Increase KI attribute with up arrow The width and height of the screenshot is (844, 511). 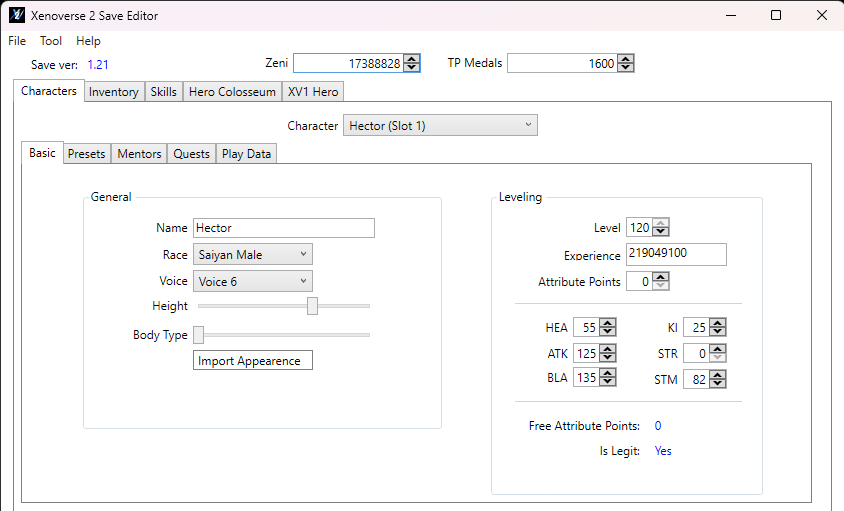(717, 324)
